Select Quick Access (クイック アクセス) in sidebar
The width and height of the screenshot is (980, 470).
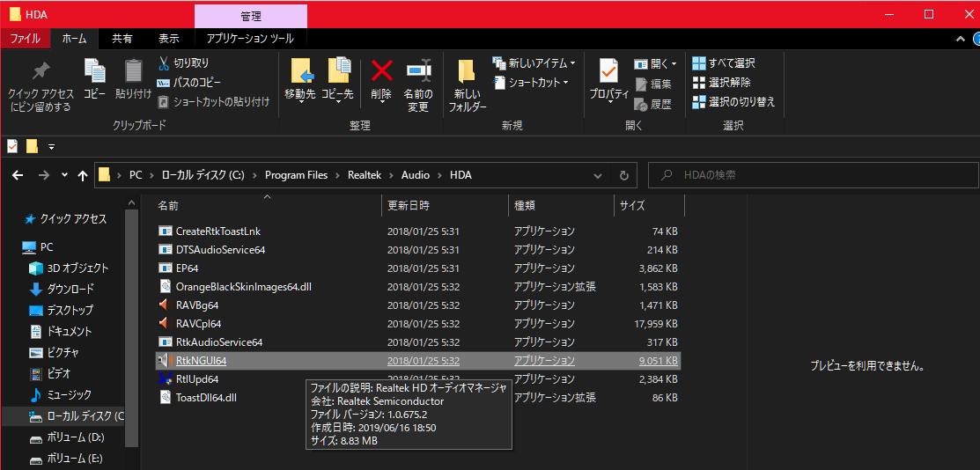coord(64,219)
